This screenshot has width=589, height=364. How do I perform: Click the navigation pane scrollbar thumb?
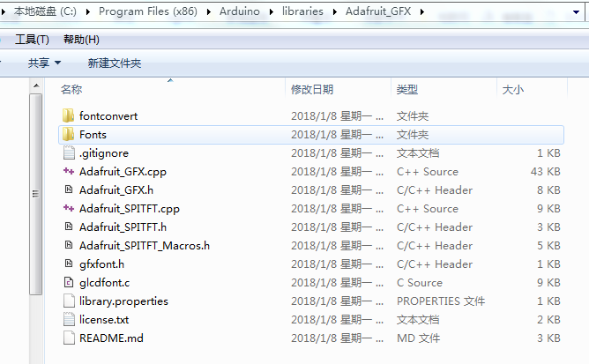(35, 194)
